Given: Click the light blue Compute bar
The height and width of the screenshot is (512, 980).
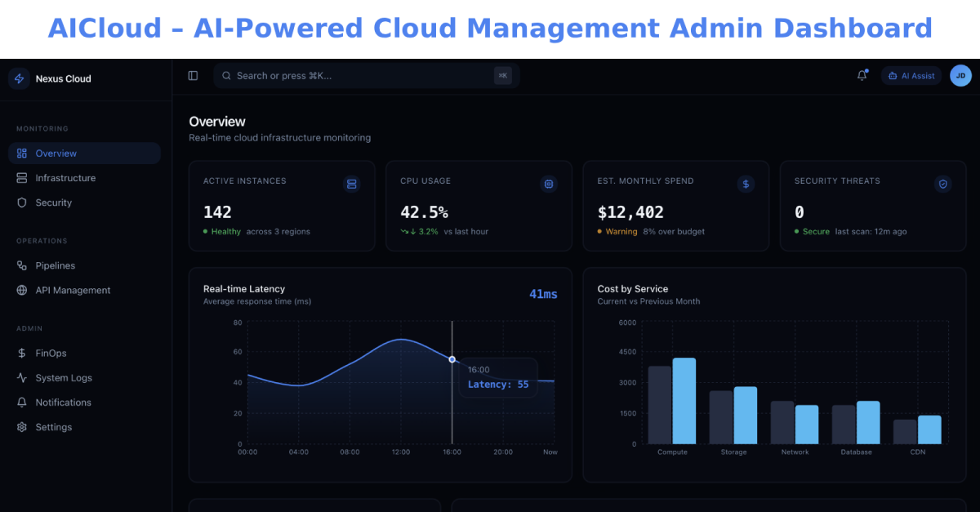Looking at the screenshot, I should (684, 401).
